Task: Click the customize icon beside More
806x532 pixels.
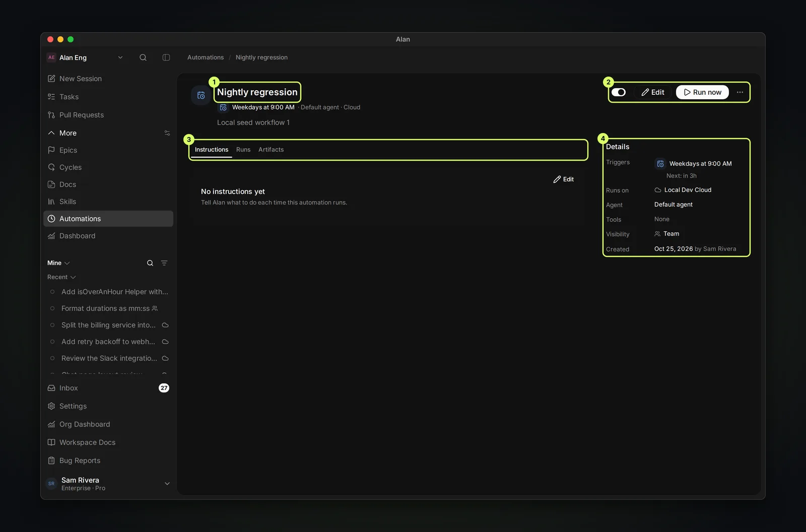Action: [x=167, y=133]
